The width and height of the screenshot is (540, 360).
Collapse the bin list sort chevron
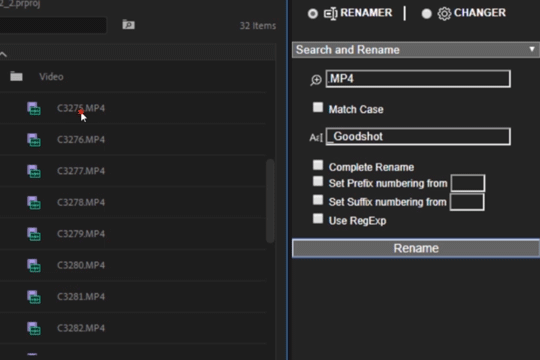click(x=3, y=54)
